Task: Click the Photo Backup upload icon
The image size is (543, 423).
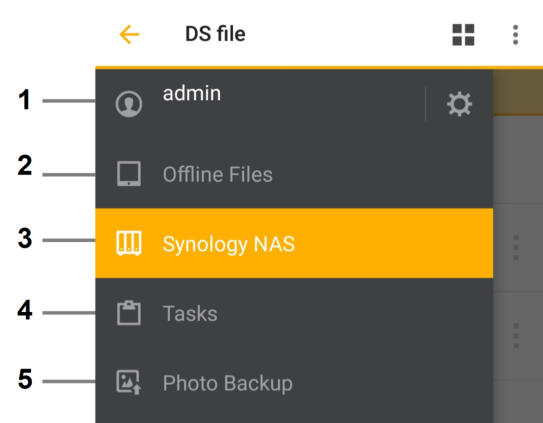Action: (x=128, y=382)
